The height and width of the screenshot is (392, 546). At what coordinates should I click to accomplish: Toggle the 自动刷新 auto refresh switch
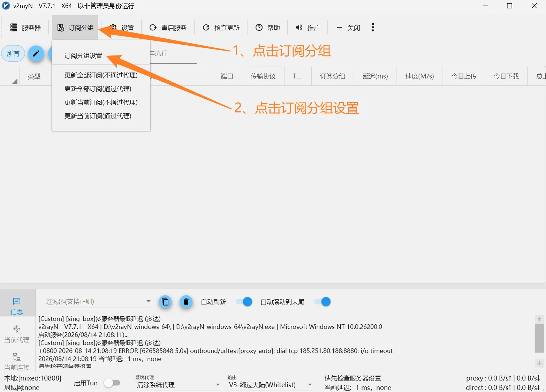coord(244,302)
